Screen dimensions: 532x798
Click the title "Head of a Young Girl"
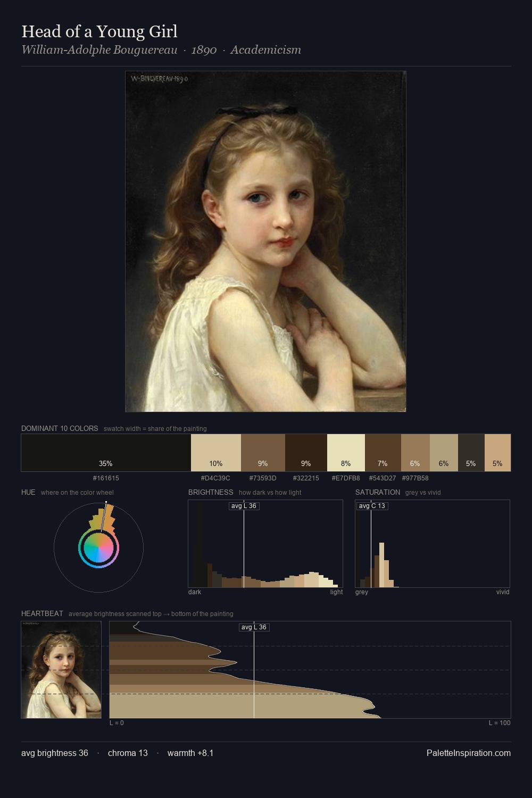click(99, 31)
